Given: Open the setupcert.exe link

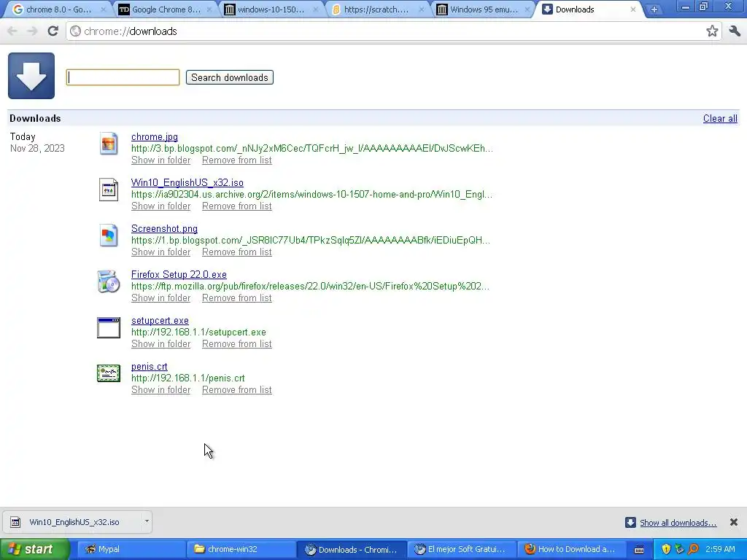Looking at the screenshot, I should [160, 321].
